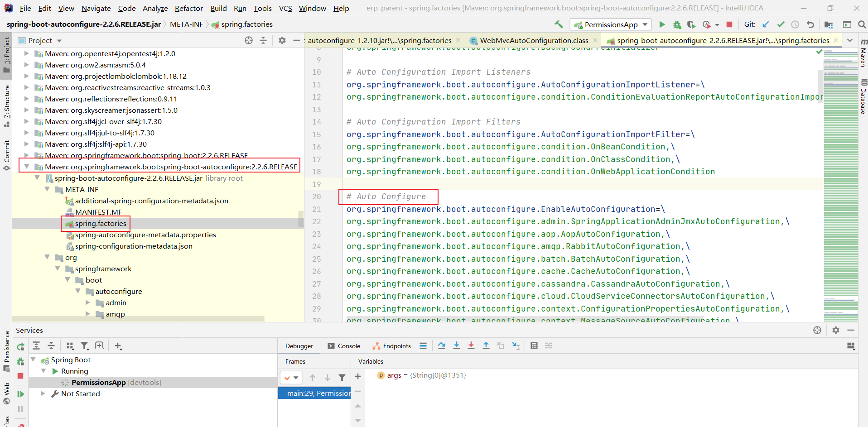Click Step Into icon in debugger toolbar
Screen dimensions: 868x427
(x=457, y=345)
